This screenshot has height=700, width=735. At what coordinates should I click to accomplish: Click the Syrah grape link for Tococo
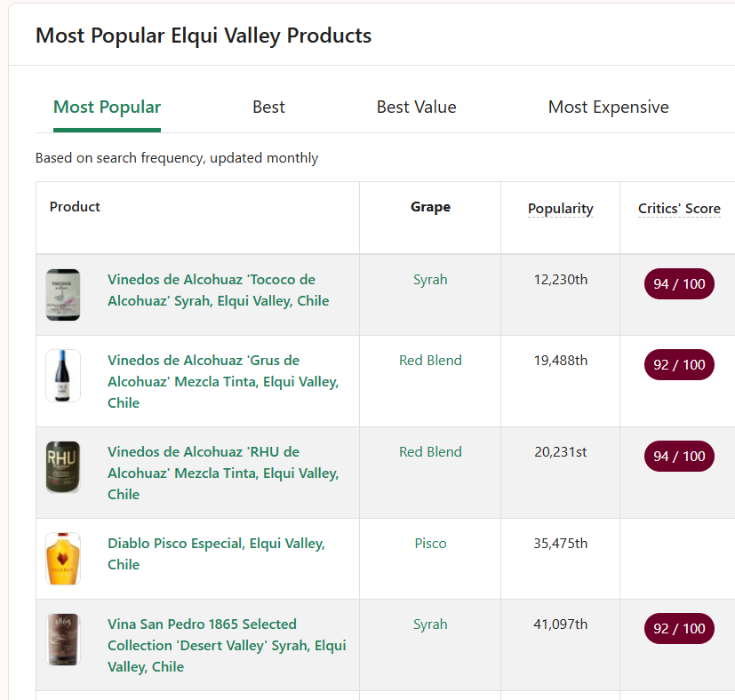pyautogui.click(x=430, y=280)
